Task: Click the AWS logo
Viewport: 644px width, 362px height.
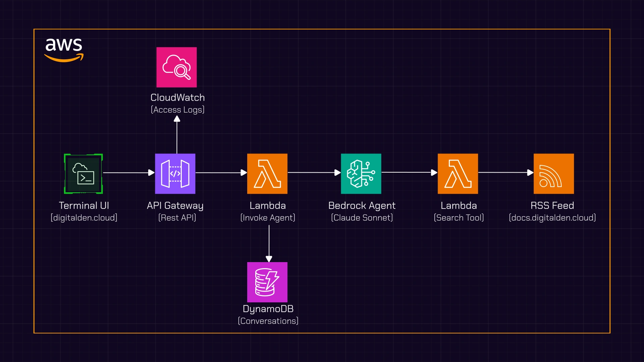Action: [x=64, y=50]
